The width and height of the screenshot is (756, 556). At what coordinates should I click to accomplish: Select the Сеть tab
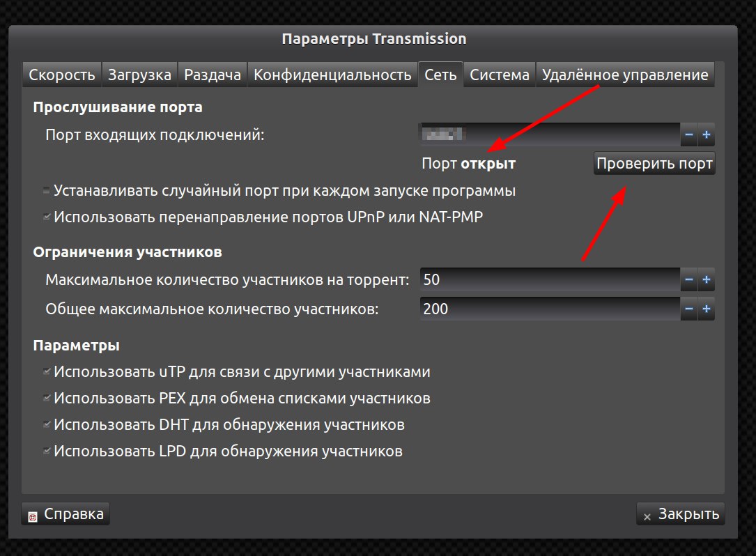click(440, 75)
